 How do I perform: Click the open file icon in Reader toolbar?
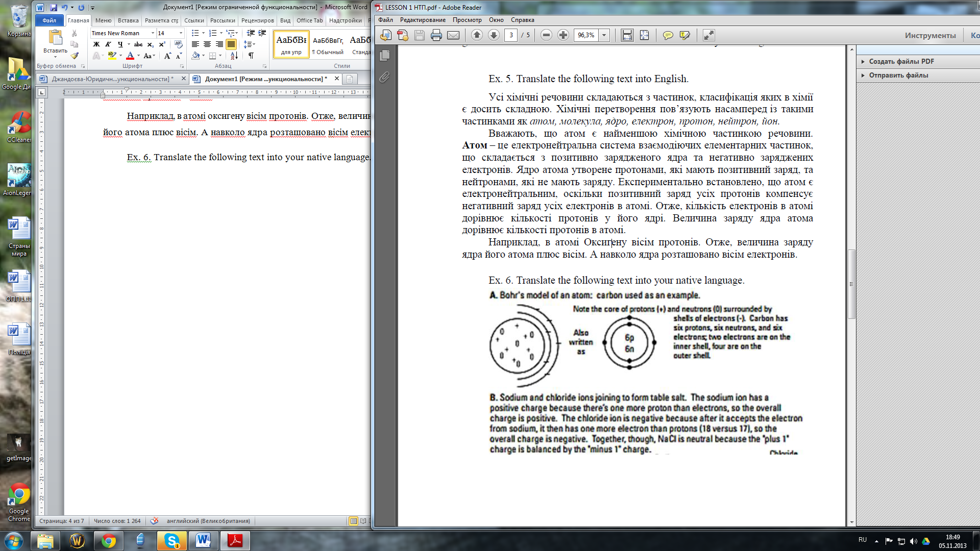(x=386, y=35)
